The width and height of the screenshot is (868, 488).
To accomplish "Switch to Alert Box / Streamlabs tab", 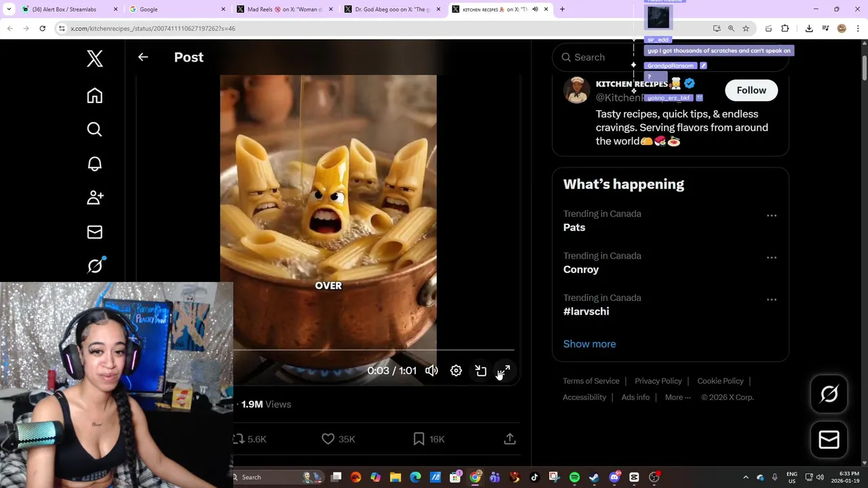I will [70, 9].
